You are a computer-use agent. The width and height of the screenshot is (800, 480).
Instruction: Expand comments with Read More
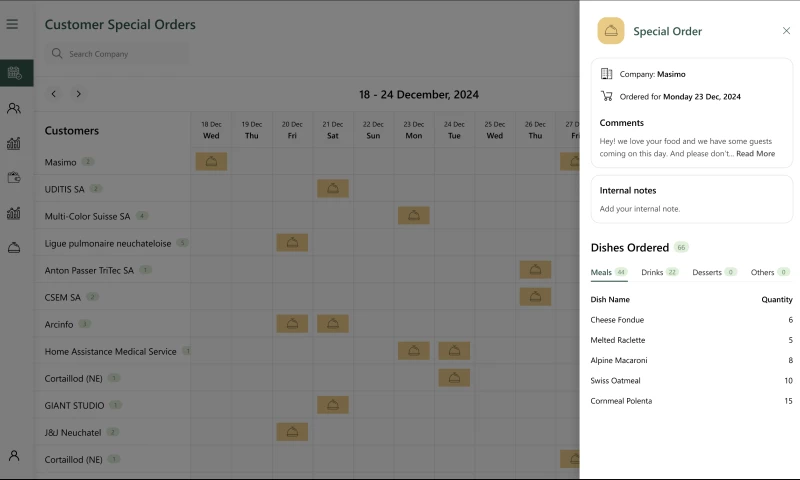755,154
